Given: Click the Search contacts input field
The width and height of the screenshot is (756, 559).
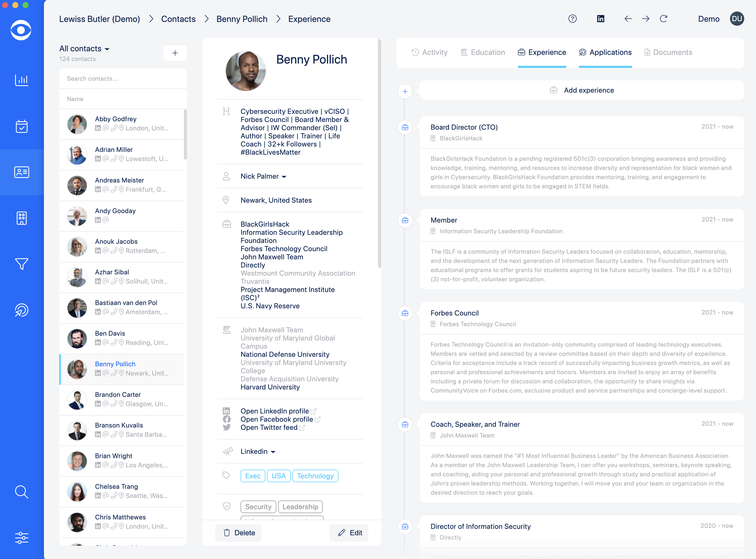Looking at the screenshot, I should [123, 79].
